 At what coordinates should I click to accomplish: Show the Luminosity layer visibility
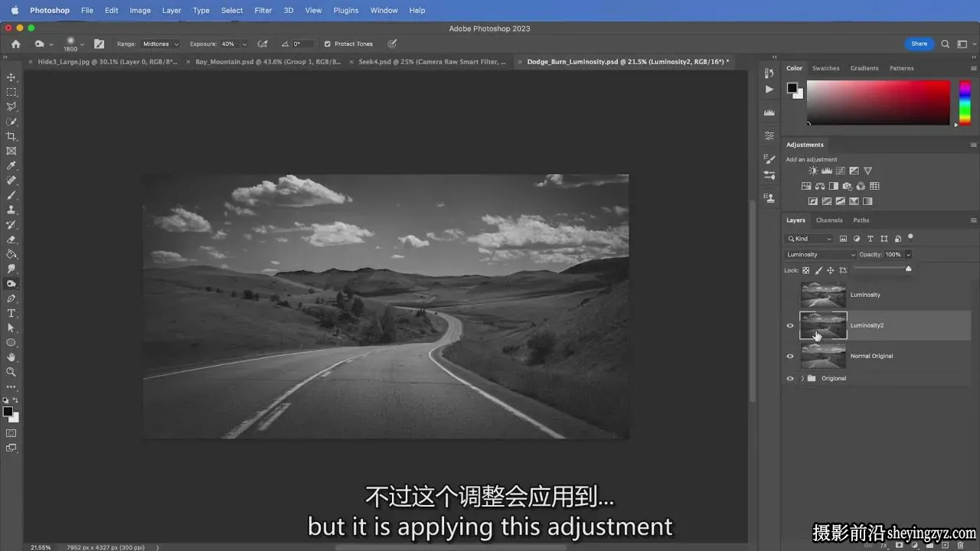point(790,295)
